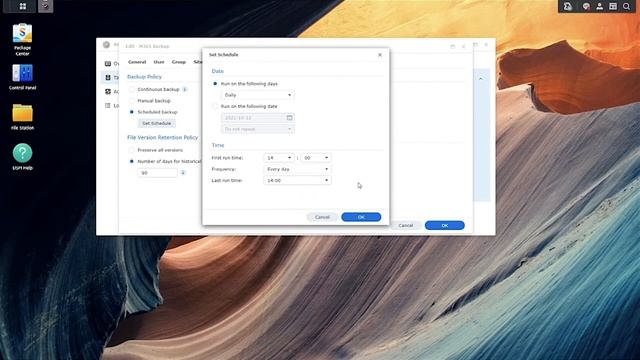
Task: Click the date input field
Action: (x=258, y=118)
